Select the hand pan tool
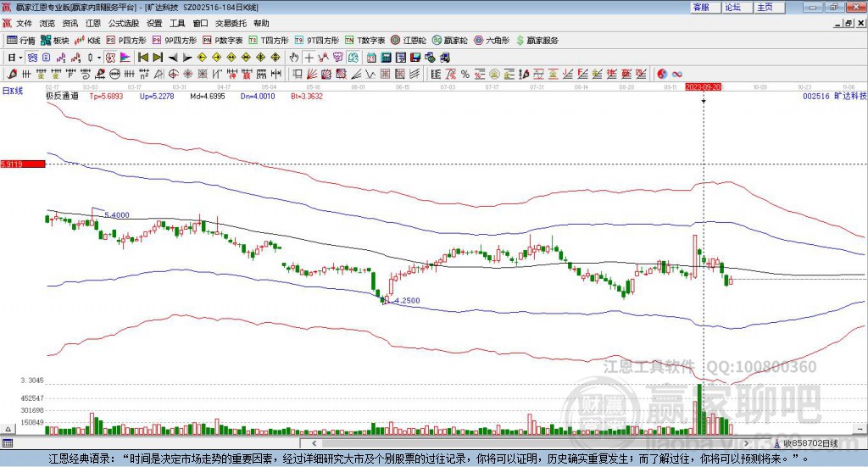868x467 pixels. [294, 58]
